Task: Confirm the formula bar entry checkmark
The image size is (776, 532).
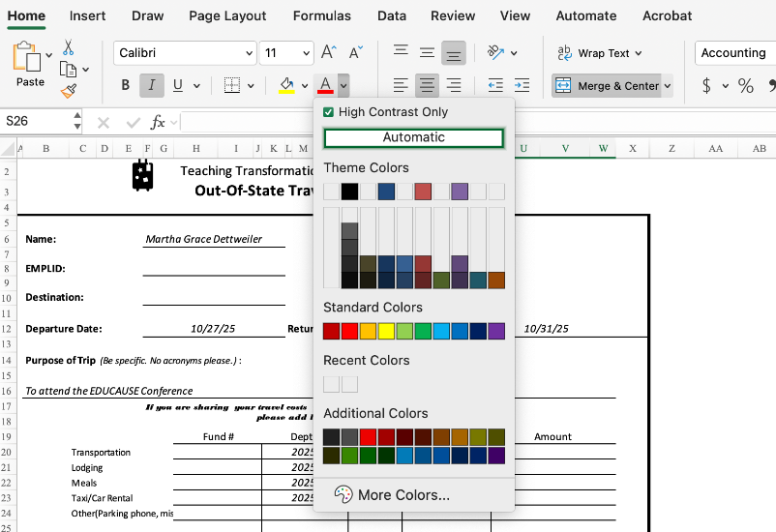Action: coord(134,122)
